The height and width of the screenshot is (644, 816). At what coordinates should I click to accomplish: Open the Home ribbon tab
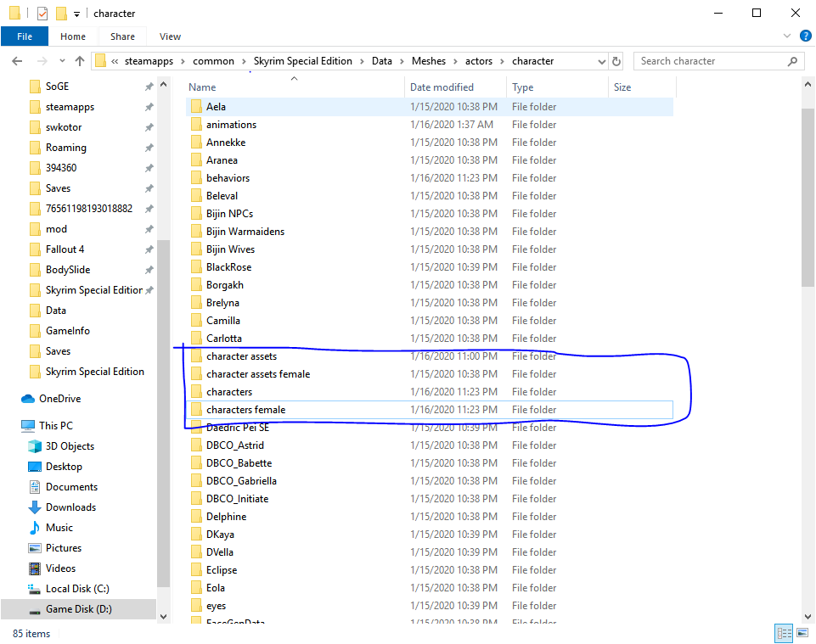click(73, 36)
